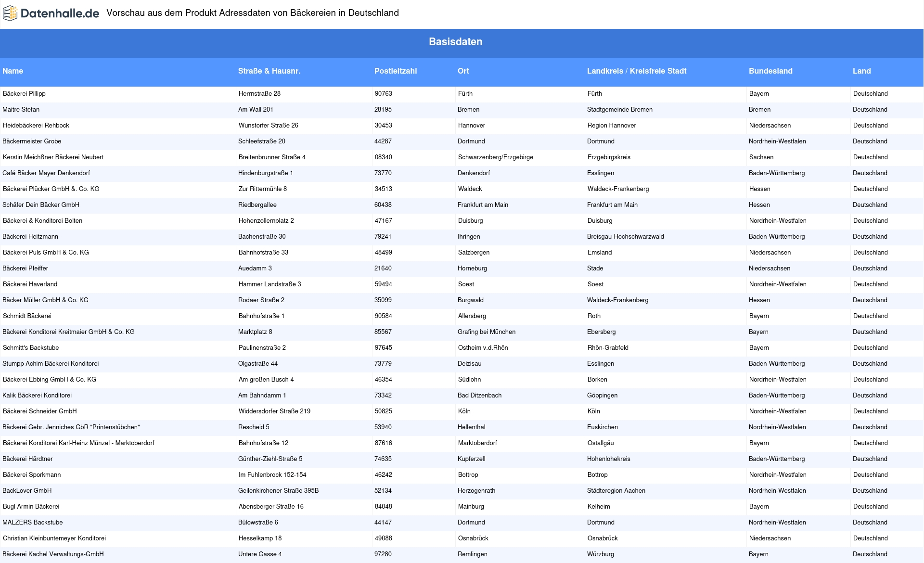Image resolution: width=924 pixels, height=563 pixels.
Task: Click the Ort column header
Action: pos(463,71)
